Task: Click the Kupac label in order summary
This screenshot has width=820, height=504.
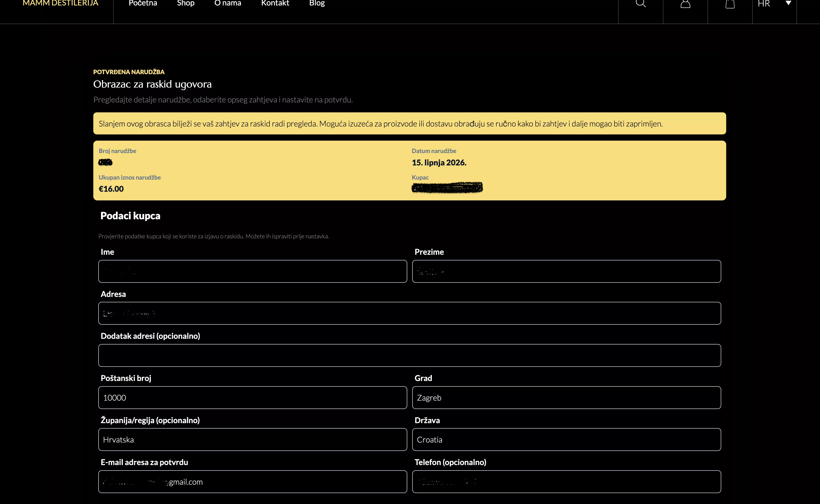Action: coord(420,177)
